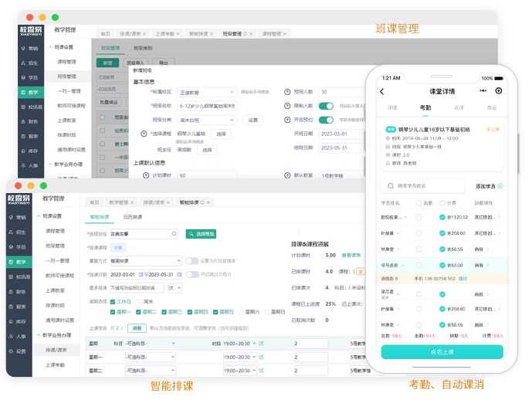
Task: Go back in the phone's 课堂详情 screen
Action: (382, 91)
